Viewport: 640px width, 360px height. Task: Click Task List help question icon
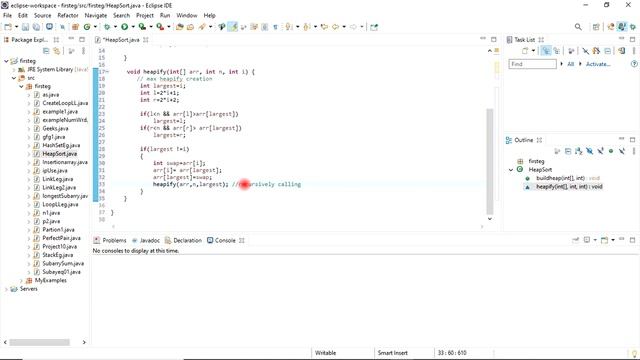(x=634, y=64)
